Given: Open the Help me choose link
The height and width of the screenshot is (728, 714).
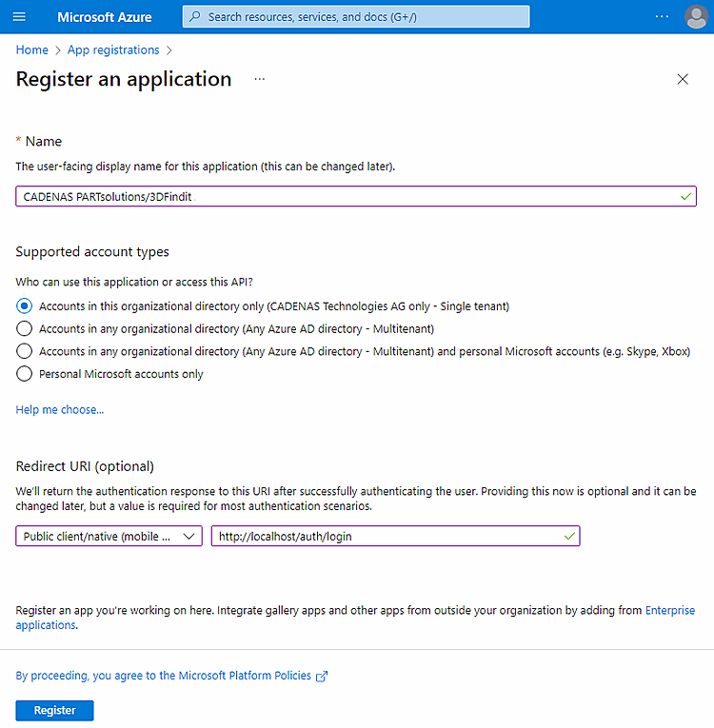Looking at the screenshot, I should click(60, 410).
